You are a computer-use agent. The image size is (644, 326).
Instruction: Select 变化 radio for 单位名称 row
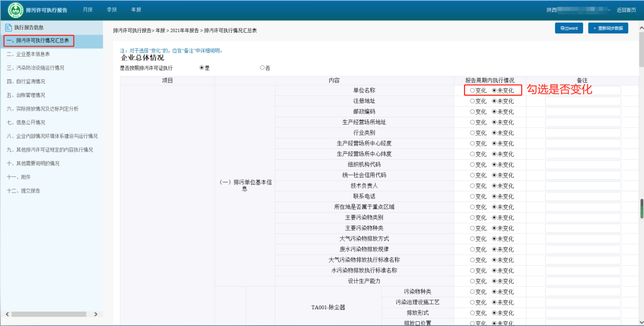pos(473,91)
